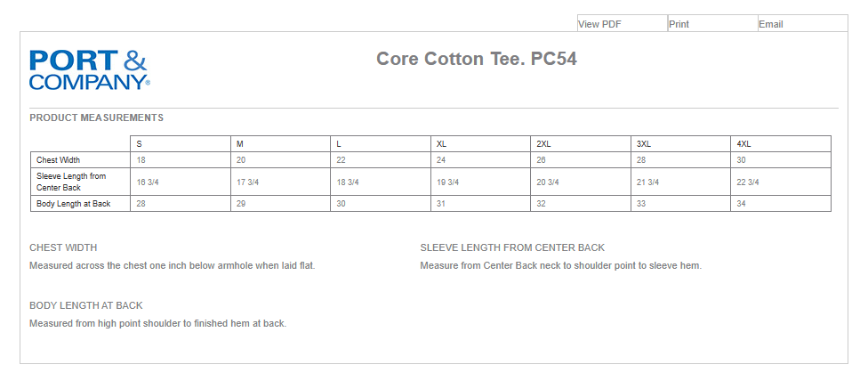Click the Print link
Viewport: 868px width, 389px height.
pos(679,24)
